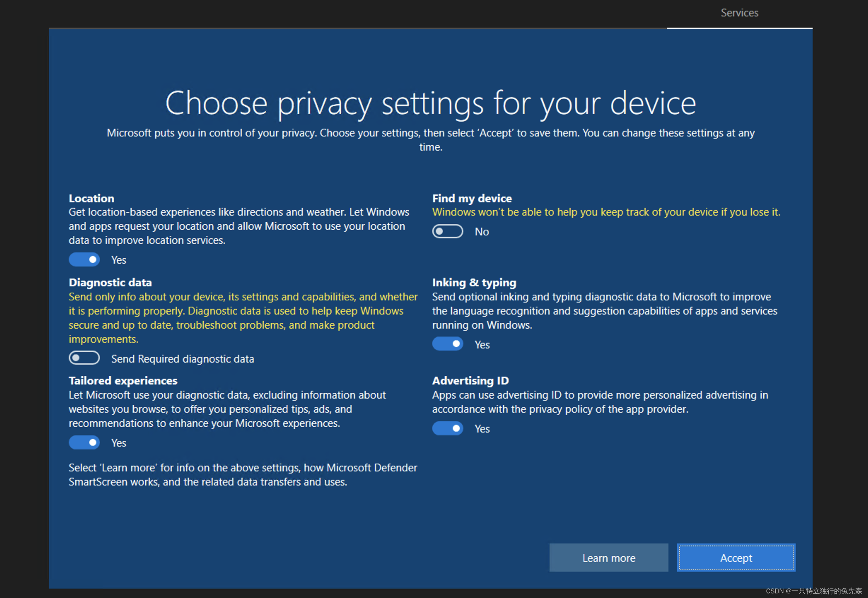Turn off the Tailored experiences toggle
868x598 pixels.
84,442
